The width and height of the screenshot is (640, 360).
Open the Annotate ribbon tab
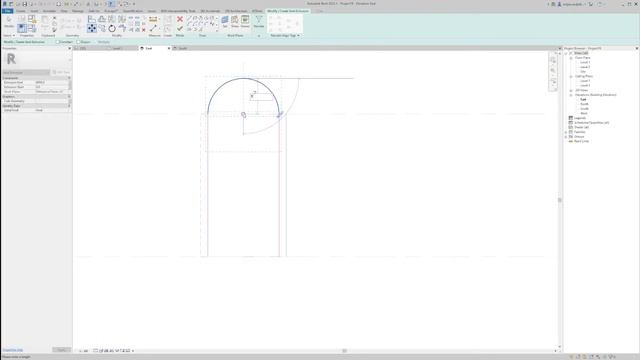[49, 11]
